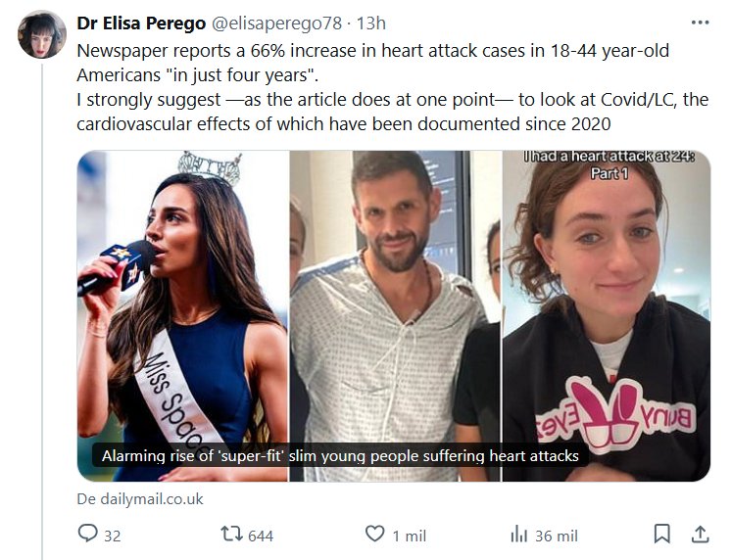Share the tweet via share icon

click(700, 535)
